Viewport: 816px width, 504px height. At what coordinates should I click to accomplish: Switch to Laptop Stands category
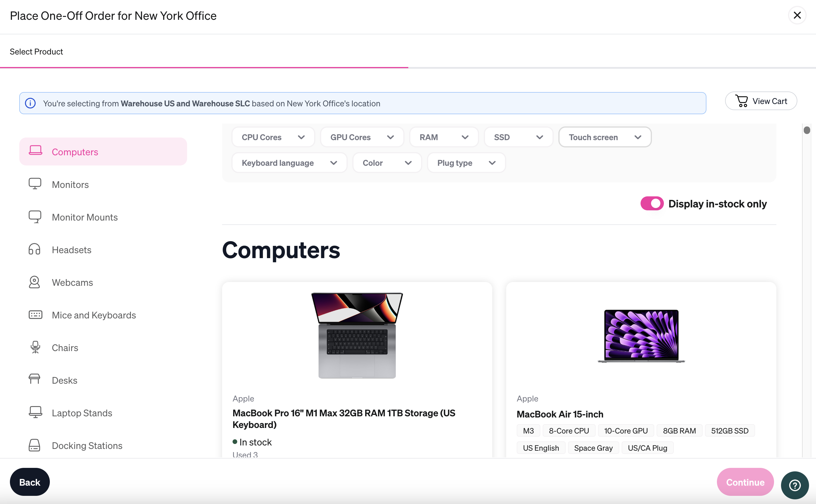click(x=82, y=413)
